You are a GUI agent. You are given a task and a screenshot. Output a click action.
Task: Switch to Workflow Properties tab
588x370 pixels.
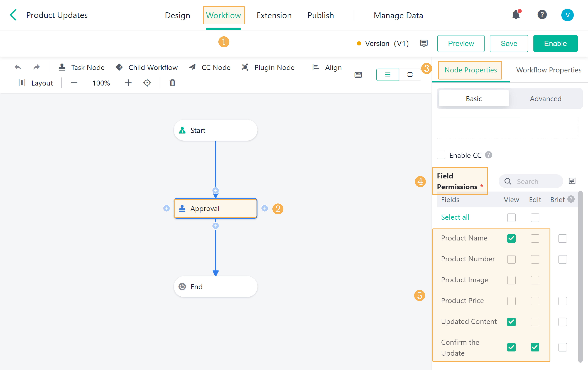[548, 70]
